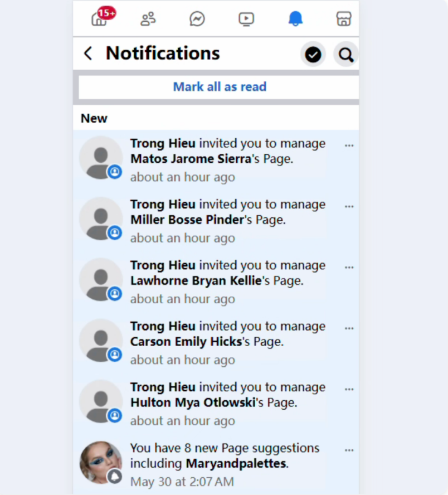
Task: Click the checkmark mark-read icon
Action: click(x=313, y=55)
